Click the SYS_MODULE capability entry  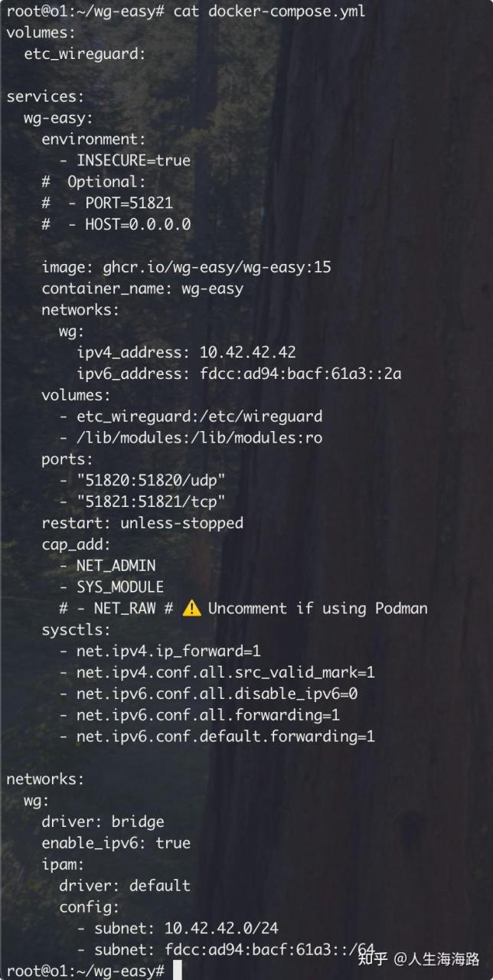[x=119, y=587]
